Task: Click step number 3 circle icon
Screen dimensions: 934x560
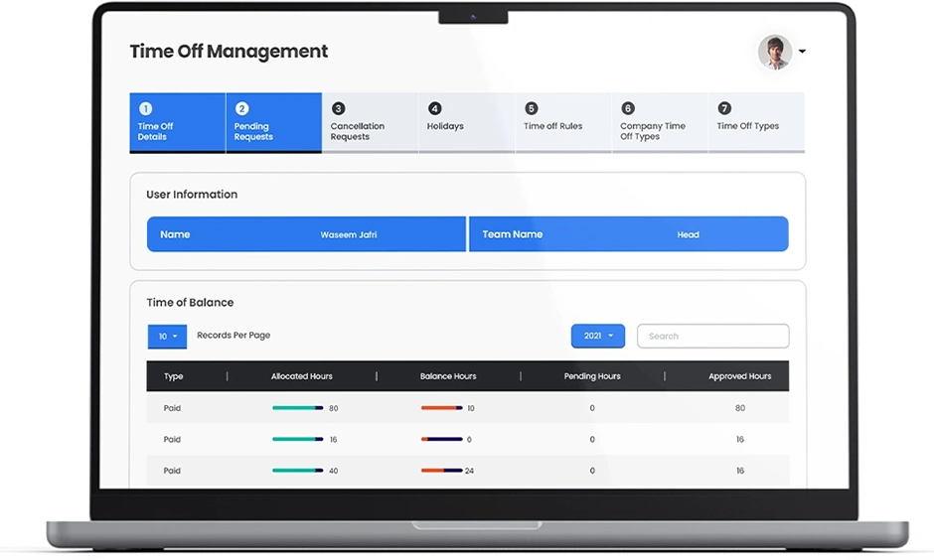Action: [x=339, y=108]
